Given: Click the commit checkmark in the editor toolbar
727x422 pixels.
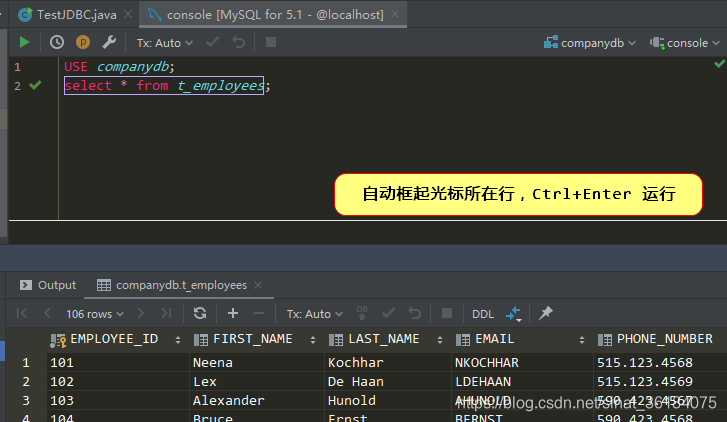Looking at the screenshot, I should (x=212, y=43).
